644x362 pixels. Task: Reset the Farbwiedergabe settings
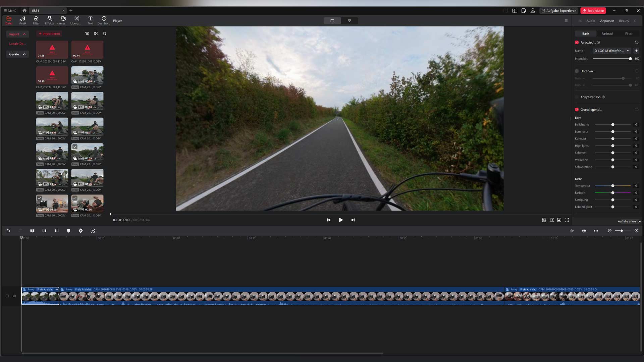637,43
